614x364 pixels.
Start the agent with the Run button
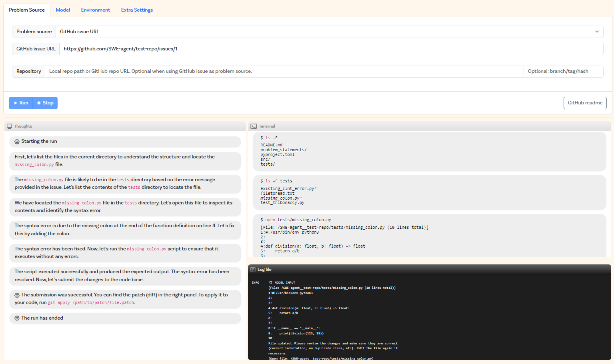click(21, 103)
